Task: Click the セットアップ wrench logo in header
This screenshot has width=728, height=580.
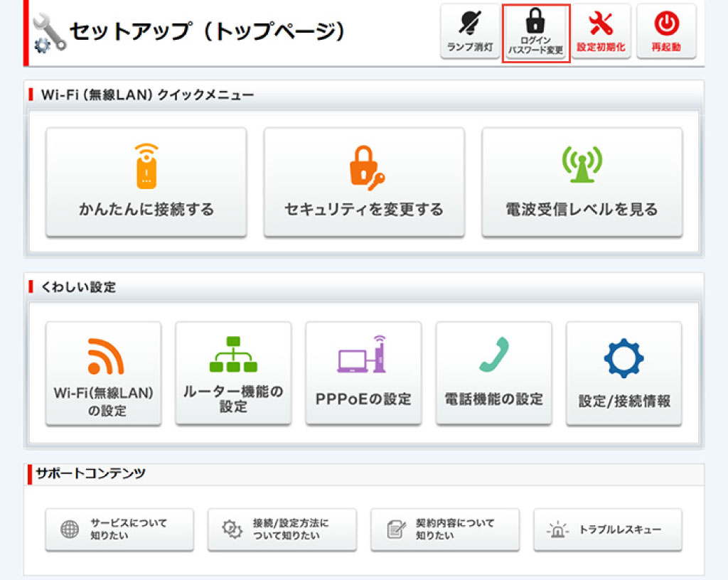Action: click(x=50, y=33)
